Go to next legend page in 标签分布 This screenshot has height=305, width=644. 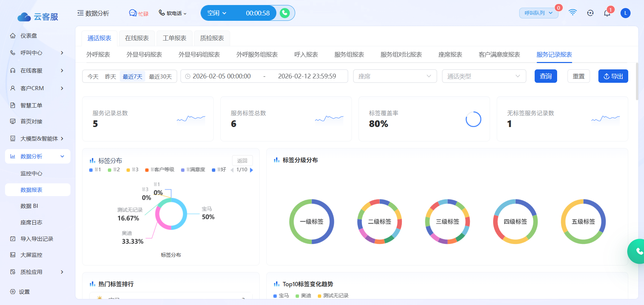click(252, 170)
